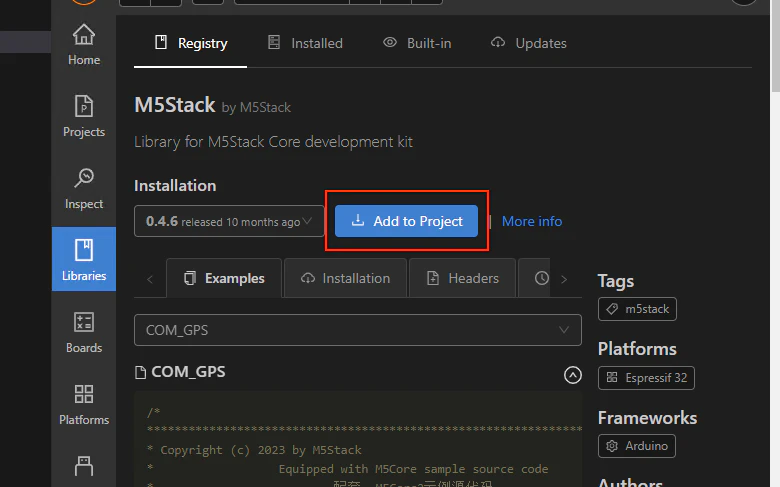Viewport: 780px width, 487px height.
Task: Select the Installation tab
Action: (345, 278)
